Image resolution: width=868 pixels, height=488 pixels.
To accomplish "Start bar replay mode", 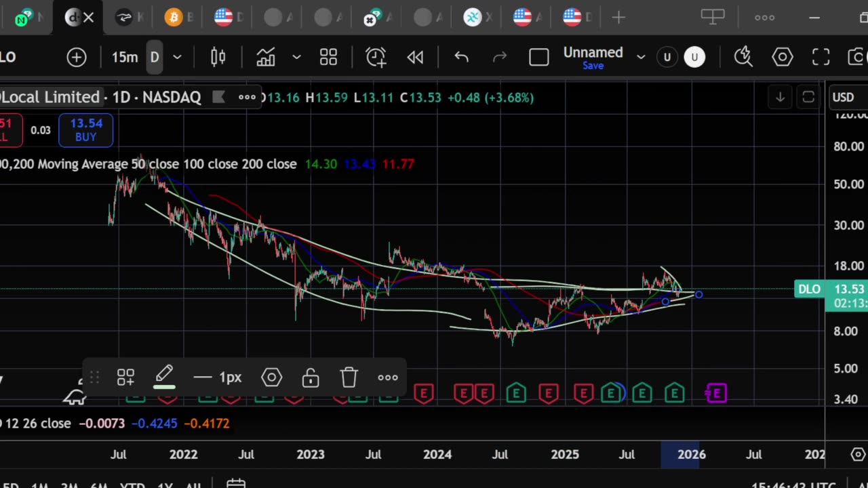I will 415,58.
